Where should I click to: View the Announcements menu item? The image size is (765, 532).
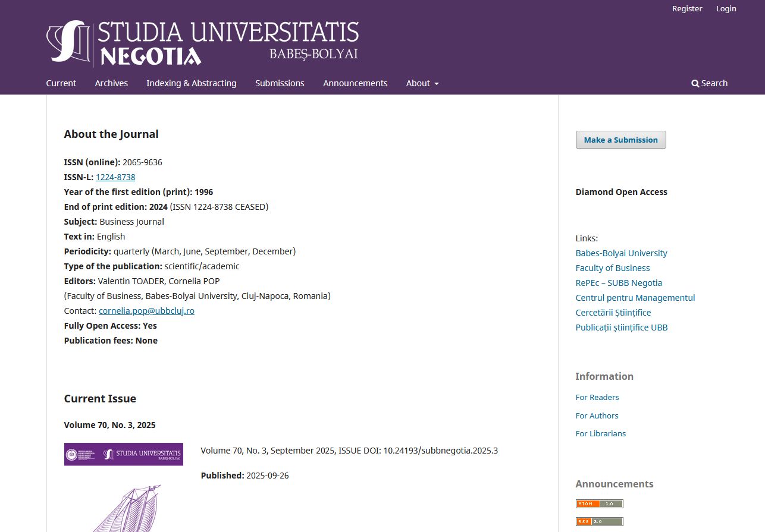click(x=355, y=83)
